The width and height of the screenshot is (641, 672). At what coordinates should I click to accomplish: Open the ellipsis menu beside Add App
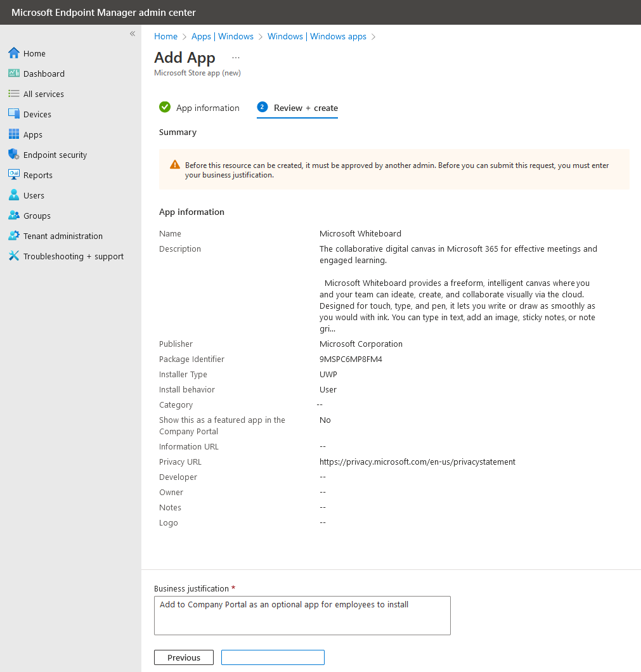pos(236,58)
